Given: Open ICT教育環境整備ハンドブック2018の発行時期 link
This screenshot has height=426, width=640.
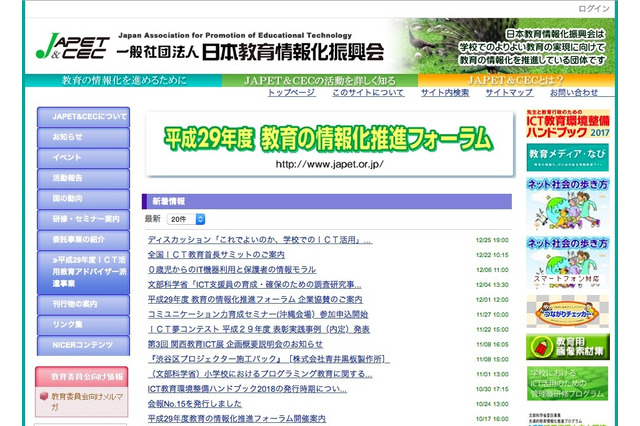Looking at the screenshot, I should pos(247,389).
